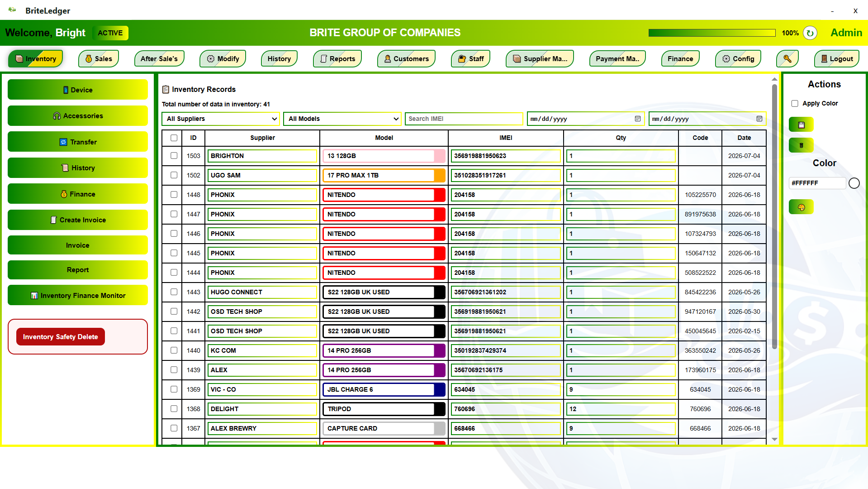Expand the All Models dropdown
This screenshot has width=868, height=489.
[x=342, y=119]
